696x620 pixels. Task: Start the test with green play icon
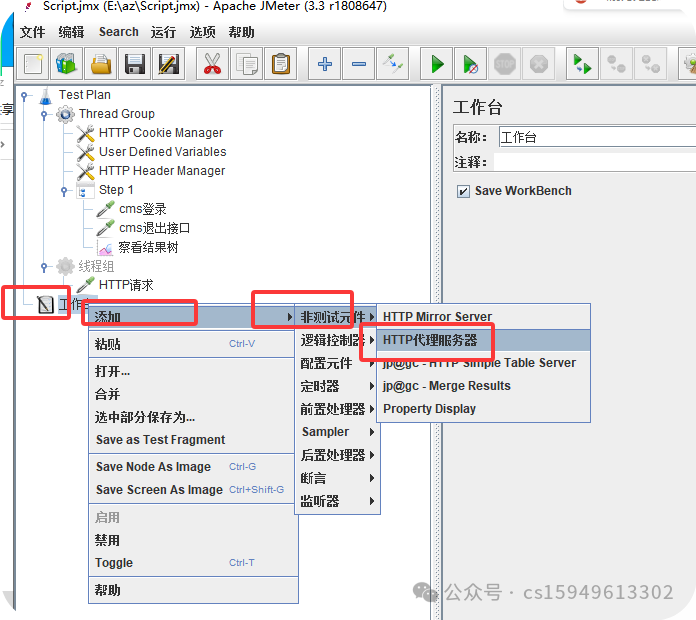click(x=437, y=64)
